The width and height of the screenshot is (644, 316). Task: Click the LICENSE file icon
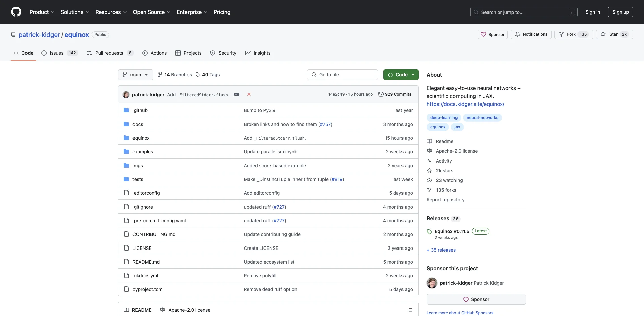tap(126, 248)
